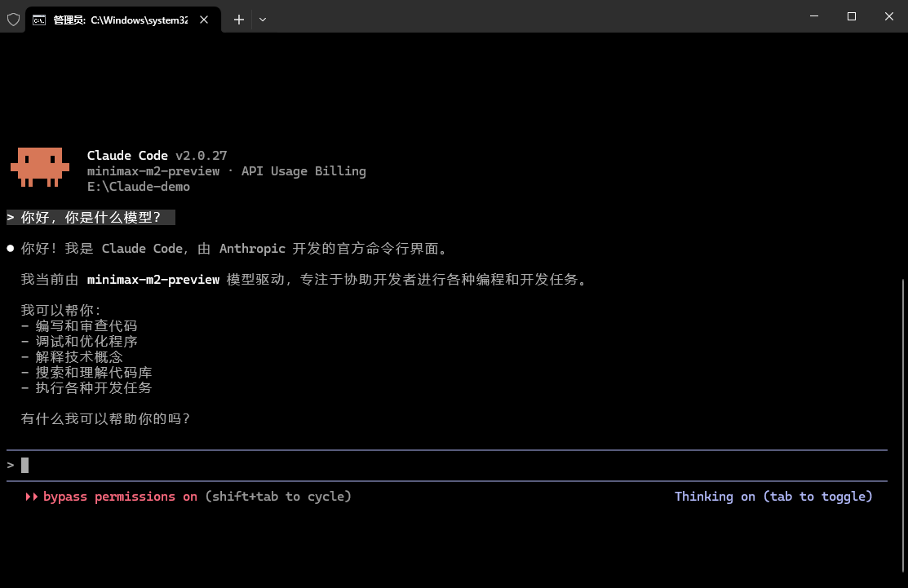Image resolution: width=908 pixels, height=588 pixels.
Task: Click list item '调试和优化程序'
Action: pos(86,342)
